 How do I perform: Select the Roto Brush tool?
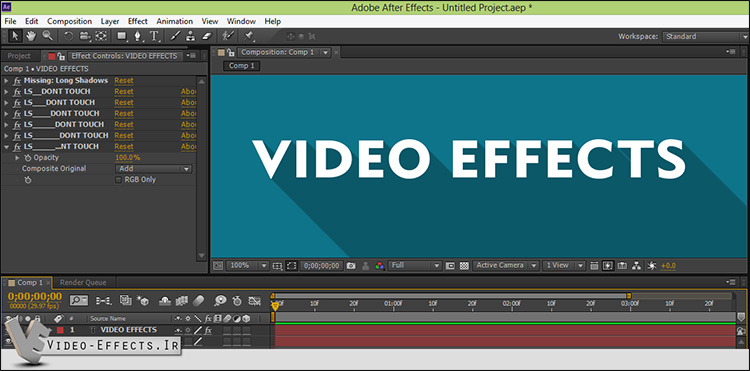click(x=228, y=36)
